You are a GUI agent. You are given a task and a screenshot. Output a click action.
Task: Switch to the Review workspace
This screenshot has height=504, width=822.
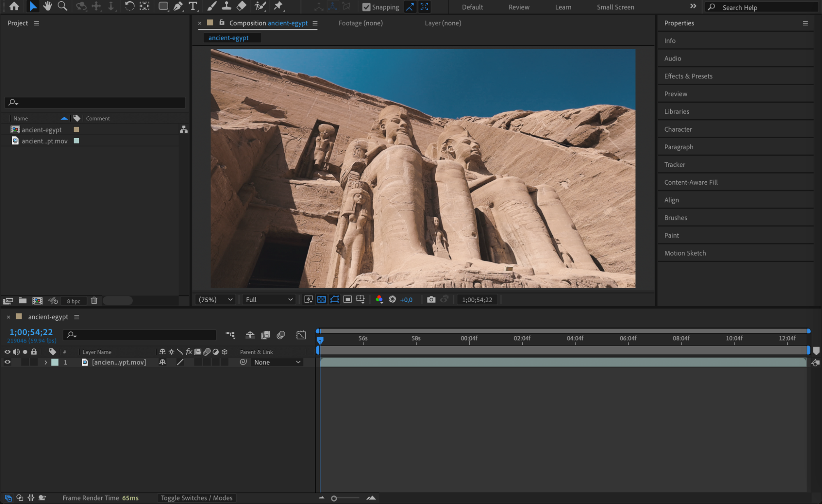point(519,7)
